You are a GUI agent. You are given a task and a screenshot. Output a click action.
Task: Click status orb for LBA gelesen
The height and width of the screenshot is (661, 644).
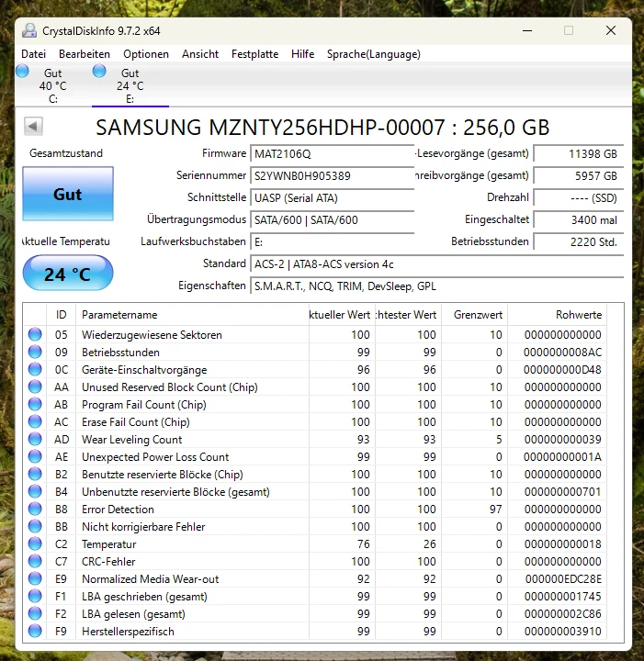(x=35, y=613)
